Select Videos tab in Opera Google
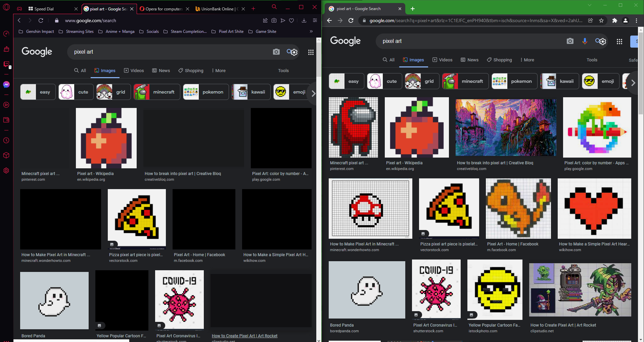 coord(134,70)
